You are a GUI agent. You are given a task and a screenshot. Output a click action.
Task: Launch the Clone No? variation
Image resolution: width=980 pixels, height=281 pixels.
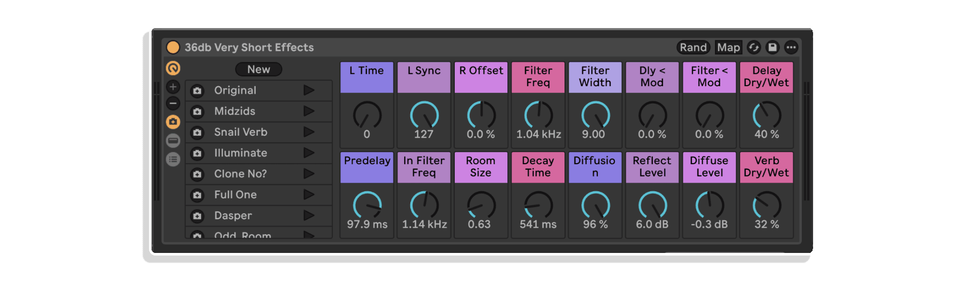tap(309, 174)
